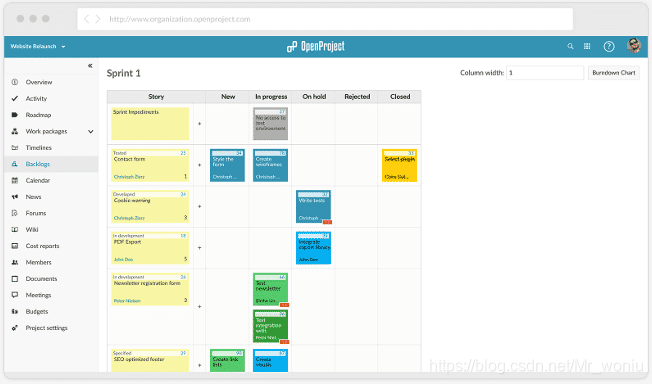Collapse the sidebar with double chevron icon
The image size is (652, 384).
90,66
